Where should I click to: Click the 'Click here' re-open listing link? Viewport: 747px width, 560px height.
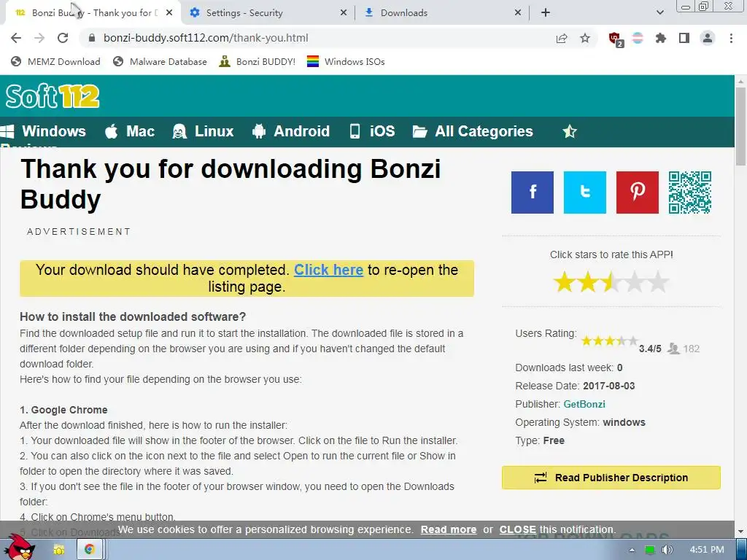[329, 270]
